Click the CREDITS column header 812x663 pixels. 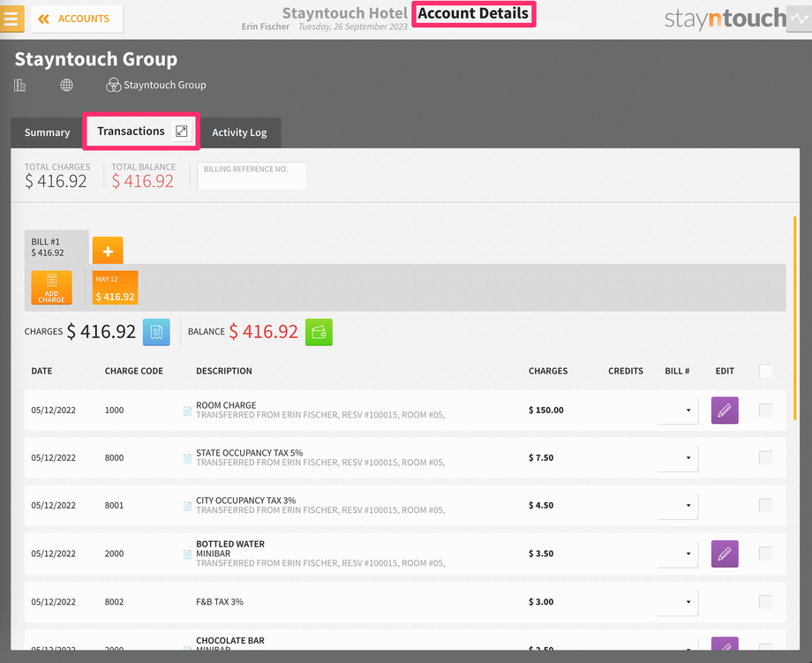click(626, 371)
